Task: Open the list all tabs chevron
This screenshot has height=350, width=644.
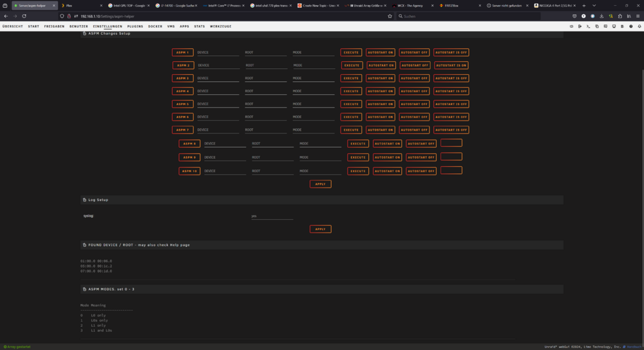Action: (x=594, y=5)
